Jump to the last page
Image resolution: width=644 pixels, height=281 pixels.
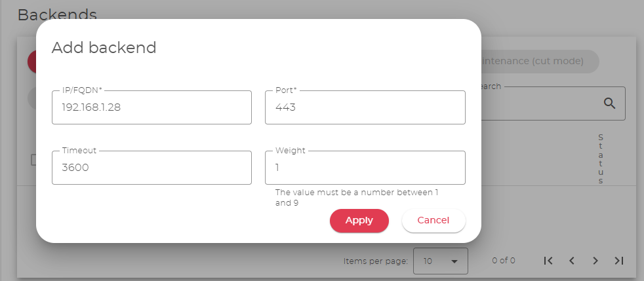pos(618,261)
